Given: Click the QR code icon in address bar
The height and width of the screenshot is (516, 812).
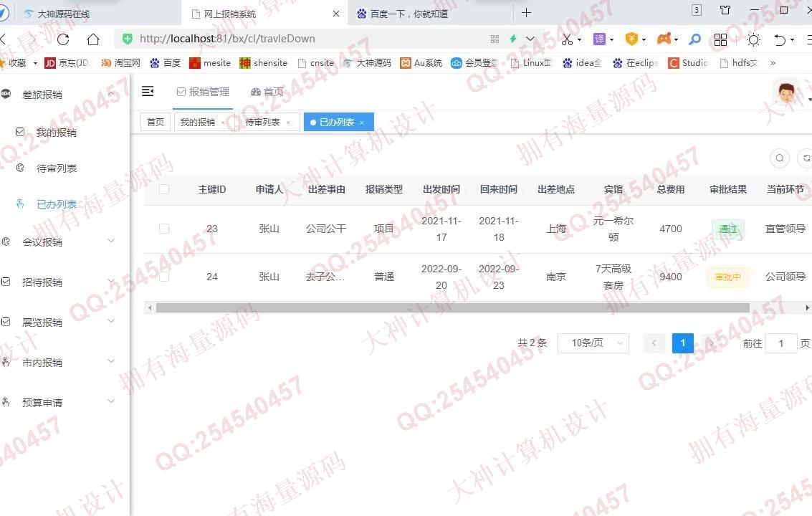Looking at the screenshot, I should pyautogui.click(x=495, y=39).
